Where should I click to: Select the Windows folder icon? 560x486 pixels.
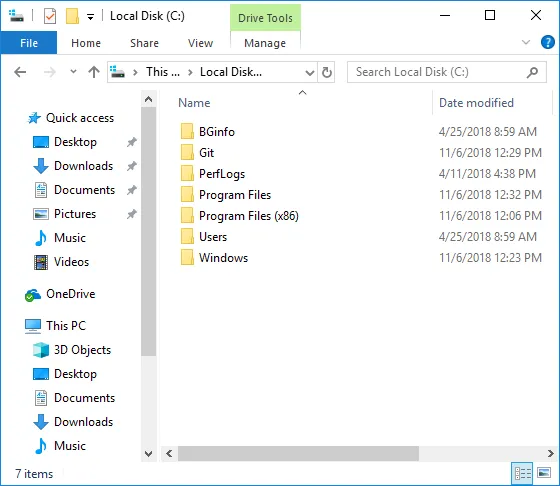pos(187,257)
